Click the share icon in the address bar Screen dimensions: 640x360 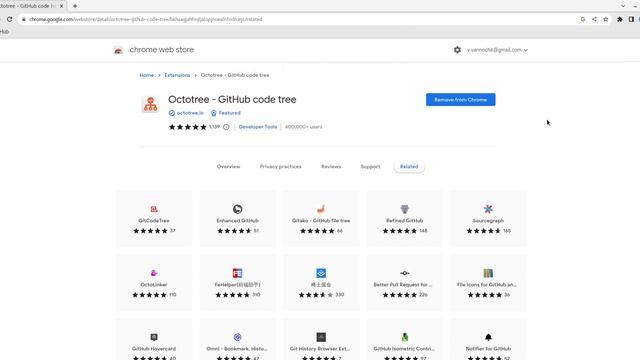pos(594,19)
